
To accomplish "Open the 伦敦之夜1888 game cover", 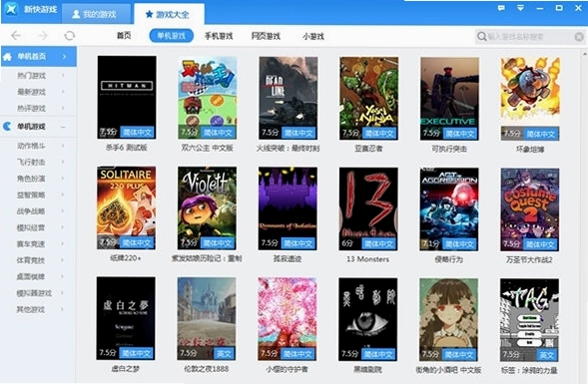I will tap(207, 319).
